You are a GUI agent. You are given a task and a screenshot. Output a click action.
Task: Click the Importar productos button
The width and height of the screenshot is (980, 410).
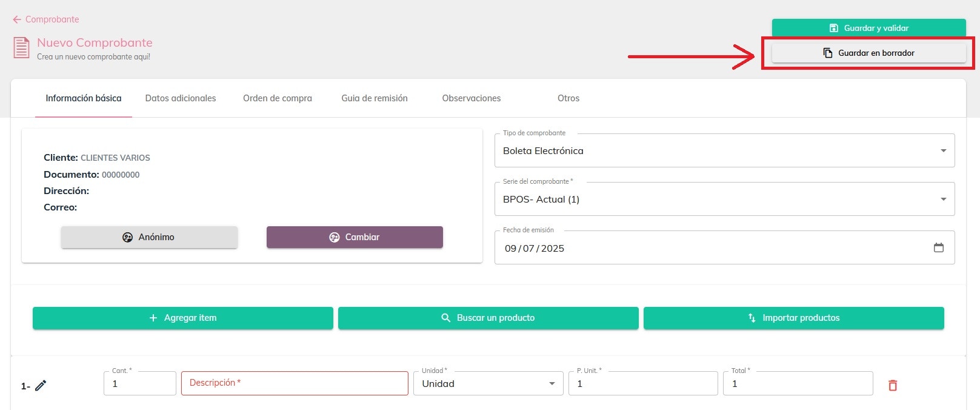(794, 318)
